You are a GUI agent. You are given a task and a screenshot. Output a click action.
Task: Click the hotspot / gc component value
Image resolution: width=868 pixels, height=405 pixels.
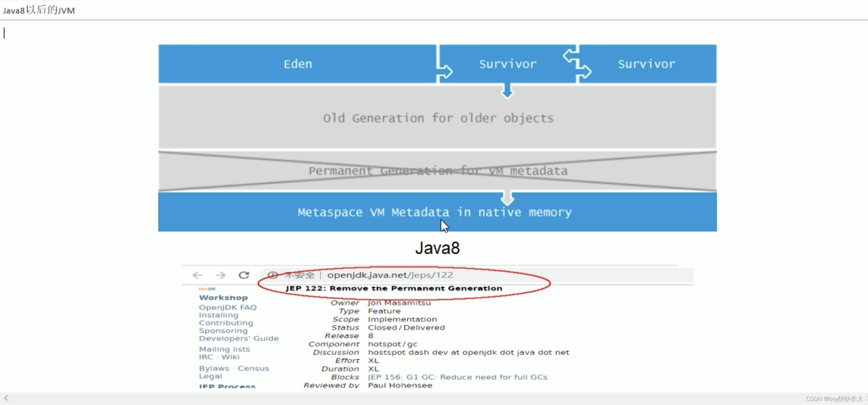tap(393, 344)
